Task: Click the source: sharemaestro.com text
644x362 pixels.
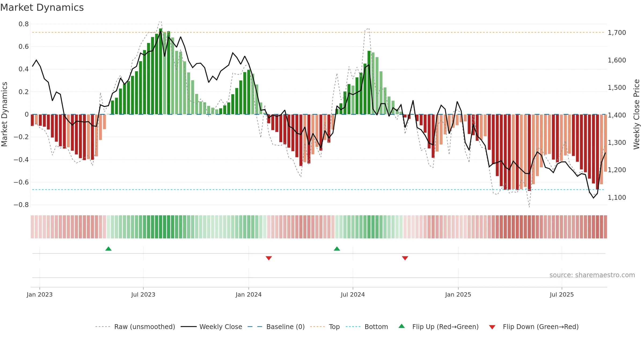Action: 592,275
